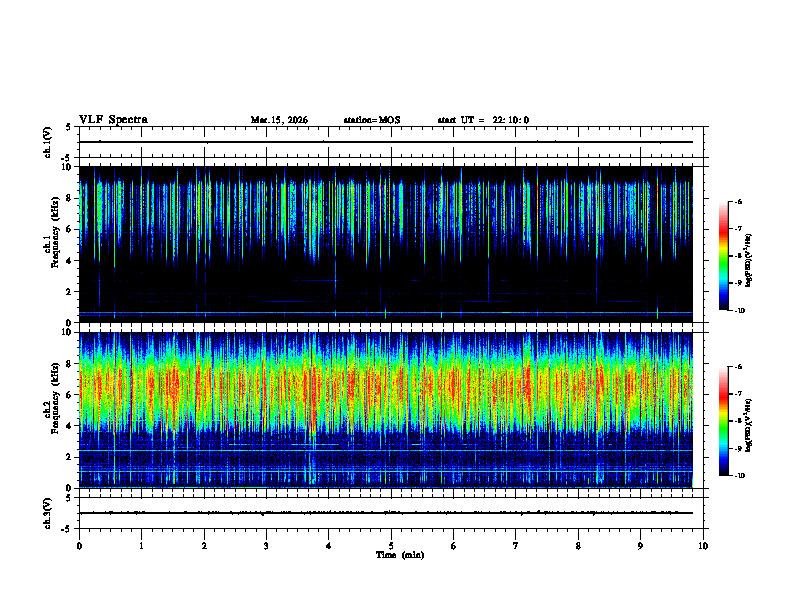Click the "ch.3(V)" waveform axis label
Image resolution: width=792 pixels, height=612 pixels.
click(x=48, y=513)
